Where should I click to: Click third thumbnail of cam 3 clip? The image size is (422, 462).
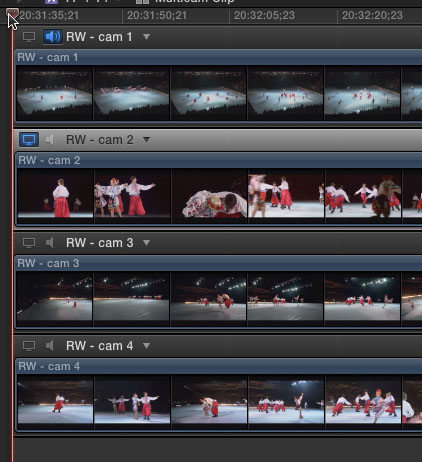tap(209, 299)
